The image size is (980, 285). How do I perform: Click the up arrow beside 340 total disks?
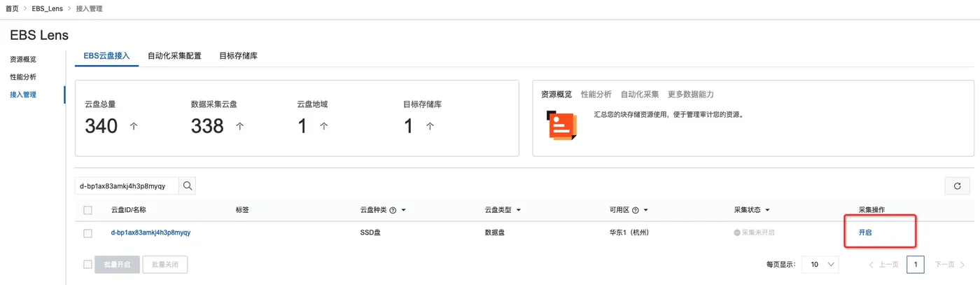pos(134,127)
